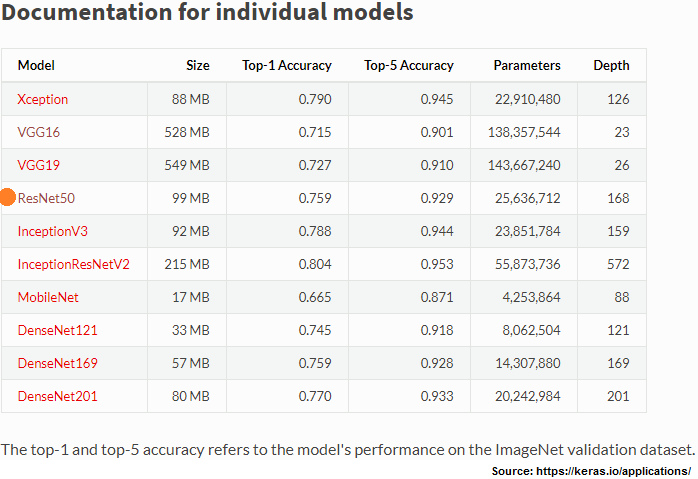Open the DenseNet121 model link
This screenshot has width=698, height=479.
coord(57,330)
